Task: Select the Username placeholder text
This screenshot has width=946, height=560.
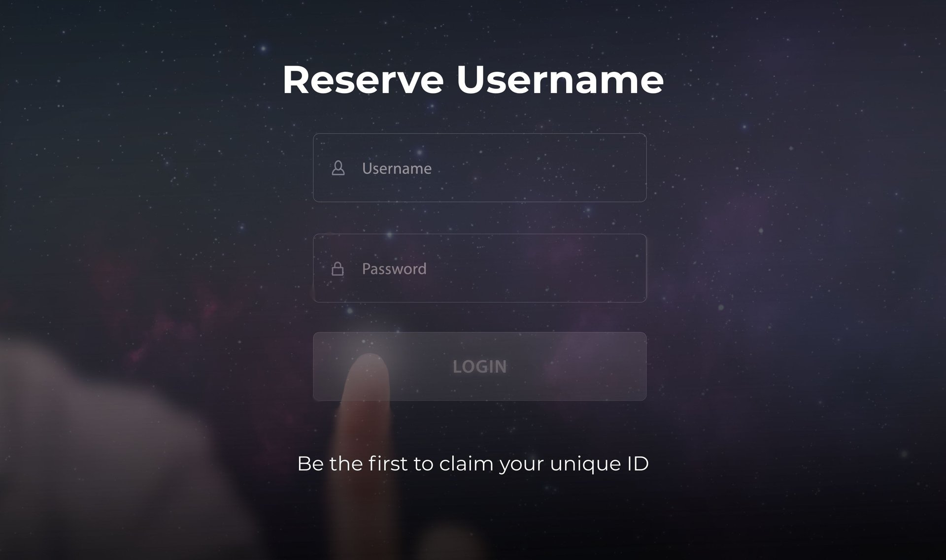Action: [397, 168]
